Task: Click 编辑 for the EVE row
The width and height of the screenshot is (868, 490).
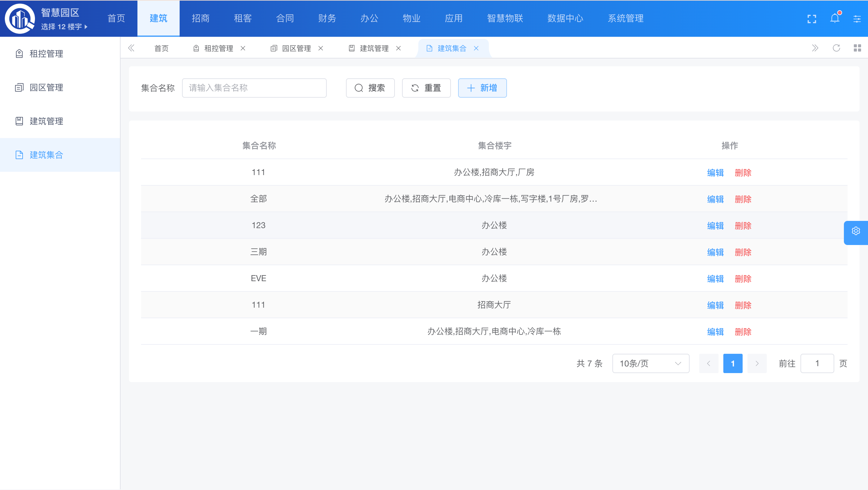Action: coord(715,279)
